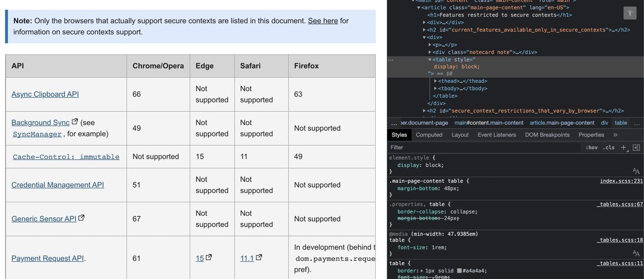Switch to the Computed tab
The image size is (644, 279).
[x=429, y=135]
